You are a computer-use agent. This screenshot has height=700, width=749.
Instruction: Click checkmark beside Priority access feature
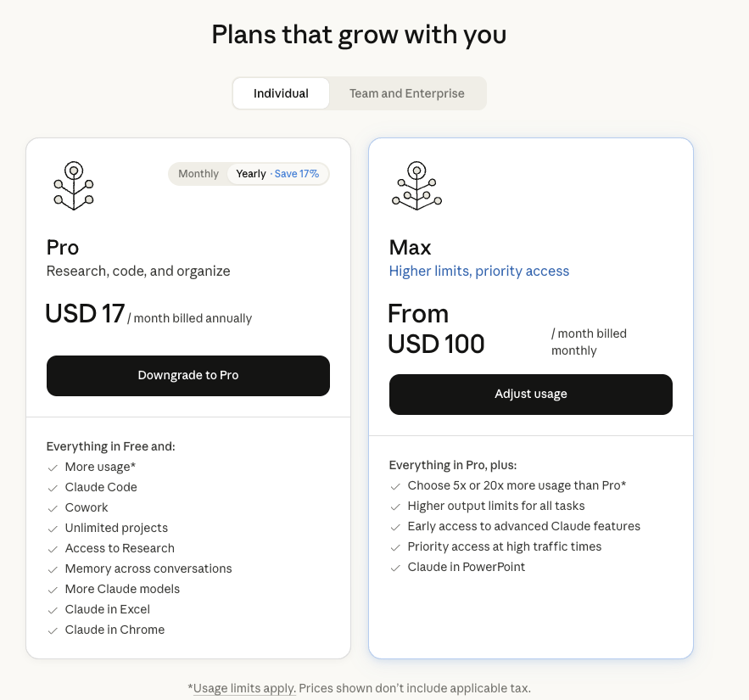(x=395, y=547)
